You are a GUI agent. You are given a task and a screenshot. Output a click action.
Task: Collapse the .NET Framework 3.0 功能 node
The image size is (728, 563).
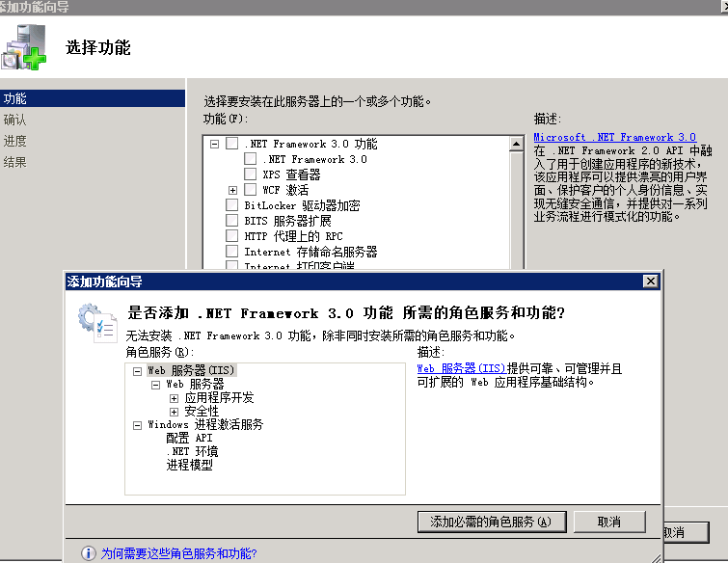tap(214, 144)
